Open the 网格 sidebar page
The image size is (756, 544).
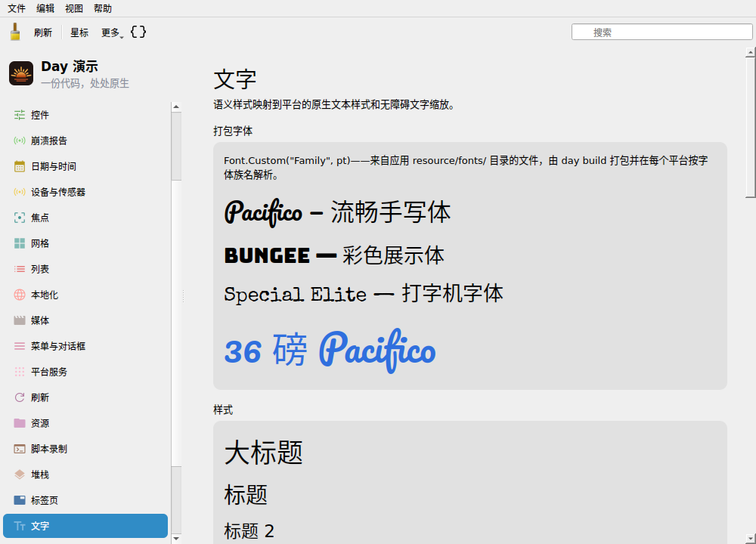click(85, 243)
